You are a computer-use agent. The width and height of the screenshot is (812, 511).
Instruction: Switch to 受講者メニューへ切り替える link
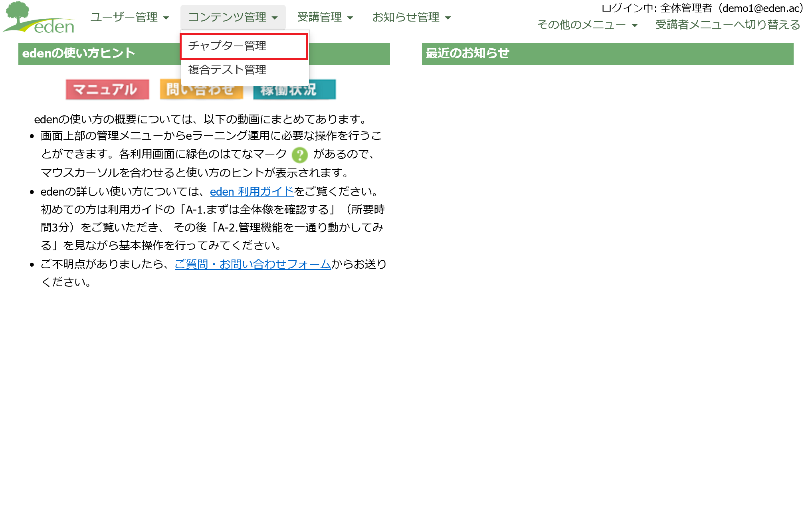click(727, 25)
